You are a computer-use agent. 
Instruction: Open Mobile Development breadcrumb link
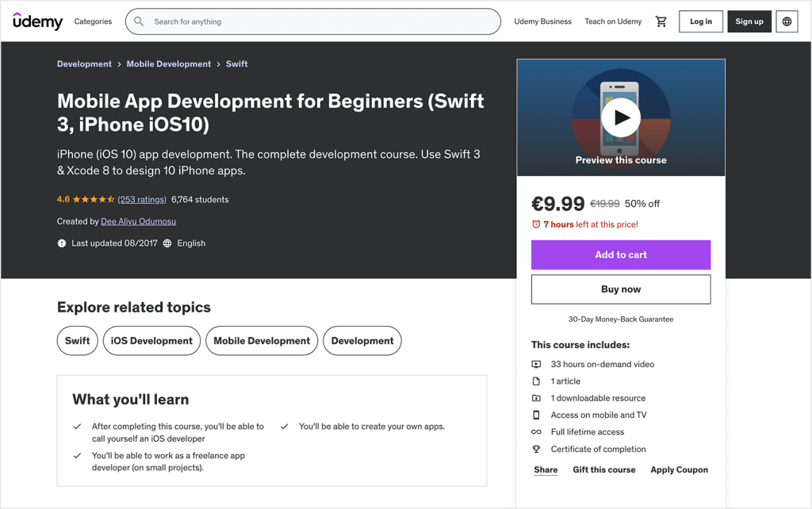(168, 63)
